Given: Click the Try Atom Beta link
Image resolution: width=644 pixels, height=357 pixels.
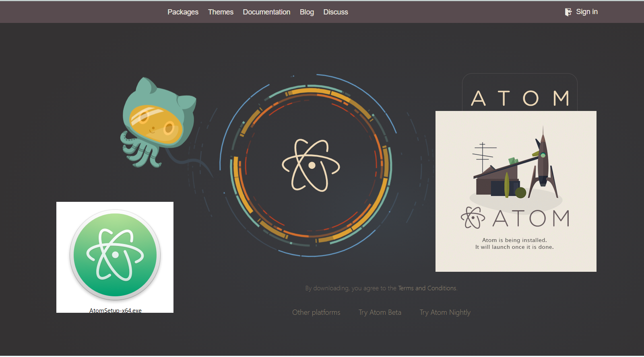Looking at the screenshot, I should pos(380,312).
